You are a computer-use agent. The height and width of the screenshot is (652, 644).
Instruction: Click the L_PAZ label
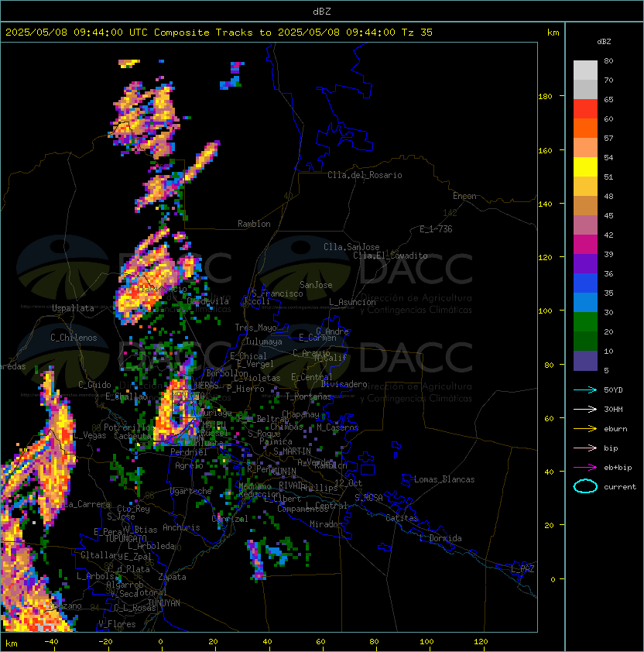(522, 569)
